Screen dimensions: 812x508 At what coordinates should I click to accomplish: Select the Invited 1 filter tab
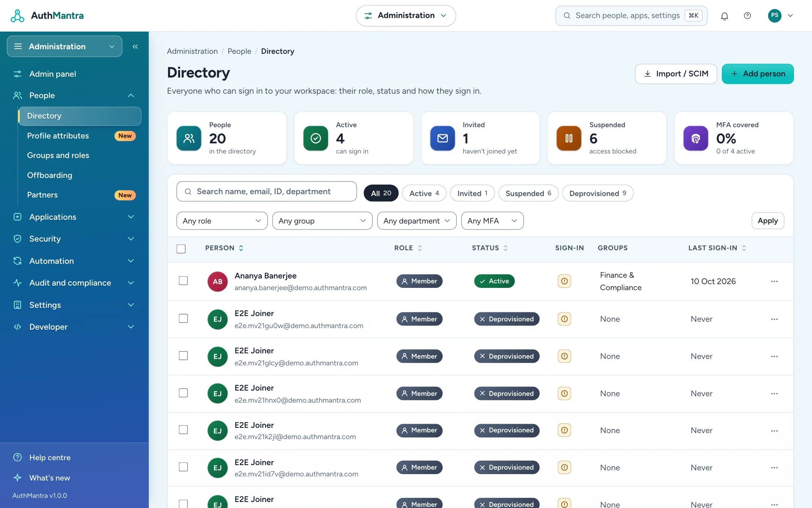472,193
